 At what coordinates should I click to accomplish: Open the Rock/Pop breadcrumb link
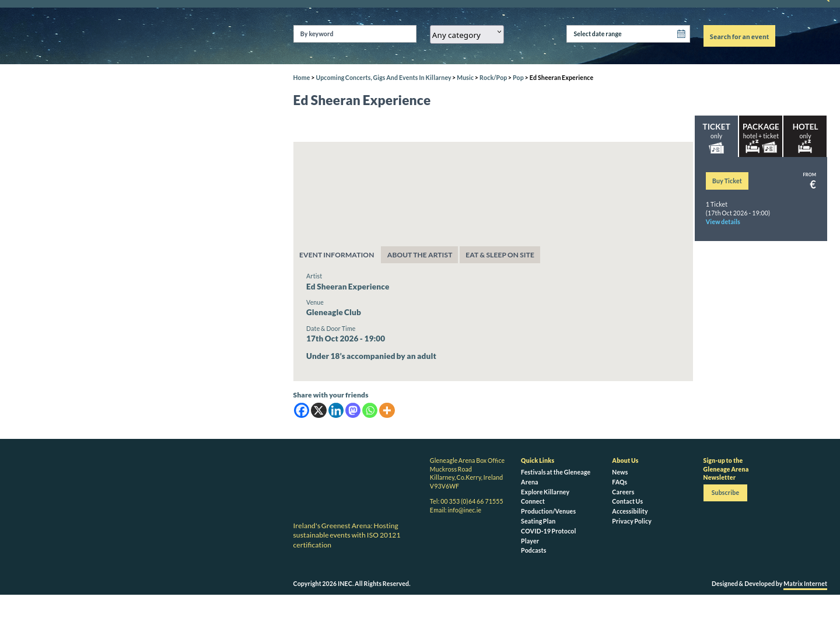tap(493, 78)
